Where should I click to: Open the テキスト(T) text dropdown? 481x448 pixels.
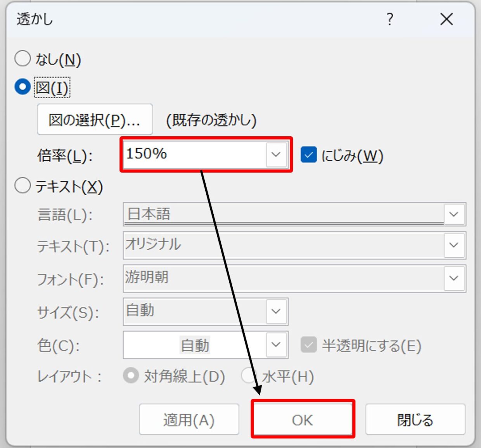point(454,245)
